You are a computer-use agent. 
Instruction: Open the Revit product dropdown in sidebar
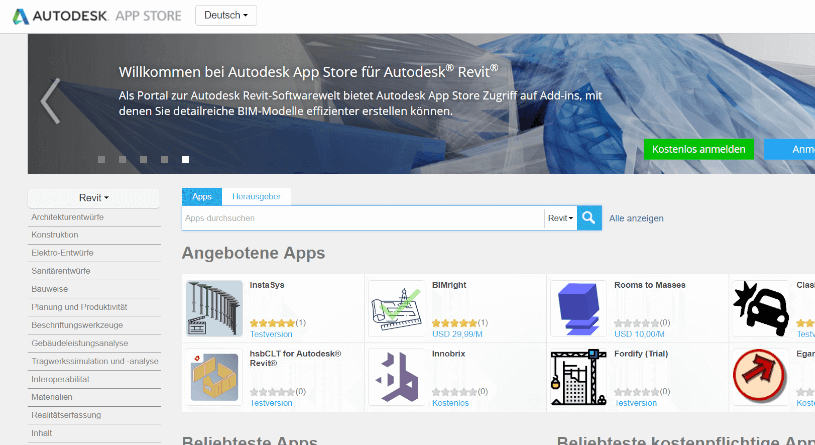point(94,198)
